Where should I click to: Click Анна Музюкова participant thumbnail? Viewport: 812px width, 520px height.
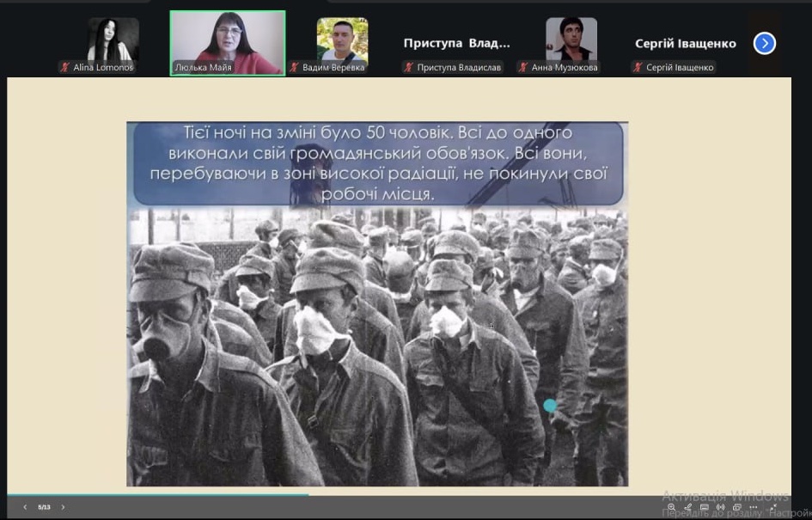[x=571, y=40]
